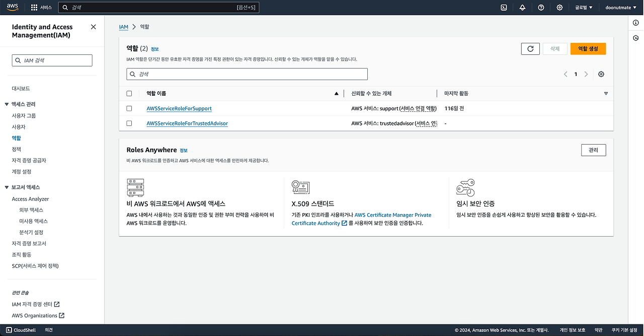This screenshot has width=644, height=336.
Task: Open 개인 정보 보호 footer link
Action: pos(573,330)
